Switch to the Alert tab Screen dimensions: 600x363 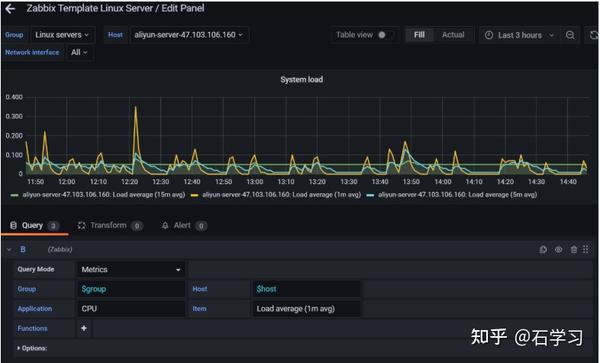[x=184, y=226]
